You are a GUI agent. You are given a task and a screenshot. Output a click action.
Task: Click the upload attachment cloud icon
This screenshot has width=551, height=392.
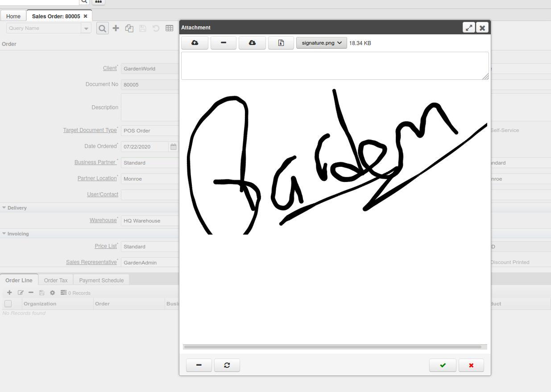pos(195,43)
